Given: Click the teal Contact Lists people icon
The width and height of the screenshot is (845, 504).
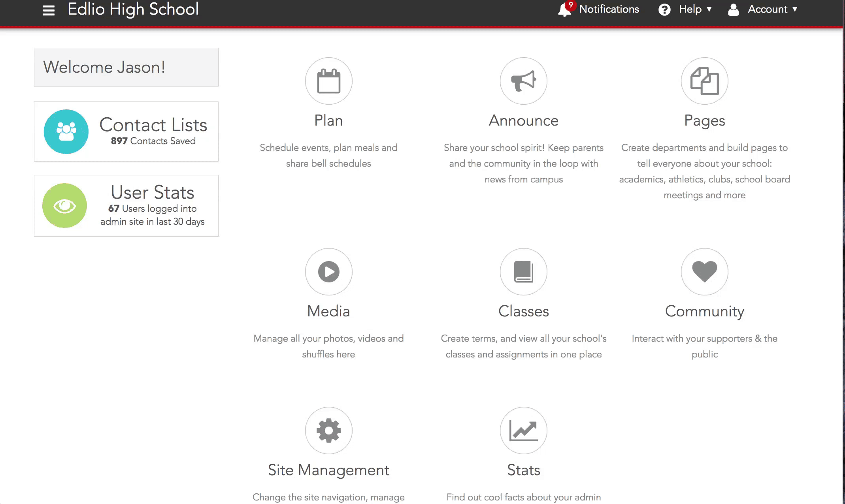Looking at the screenshot, I should tap(66, 132).
